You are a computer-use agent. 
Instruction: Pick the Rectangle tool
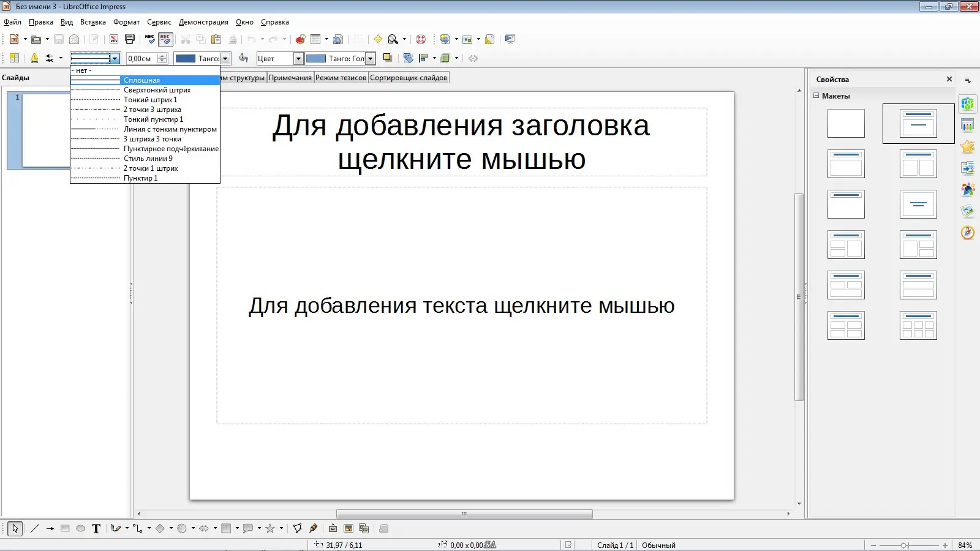tap(64, 528)
